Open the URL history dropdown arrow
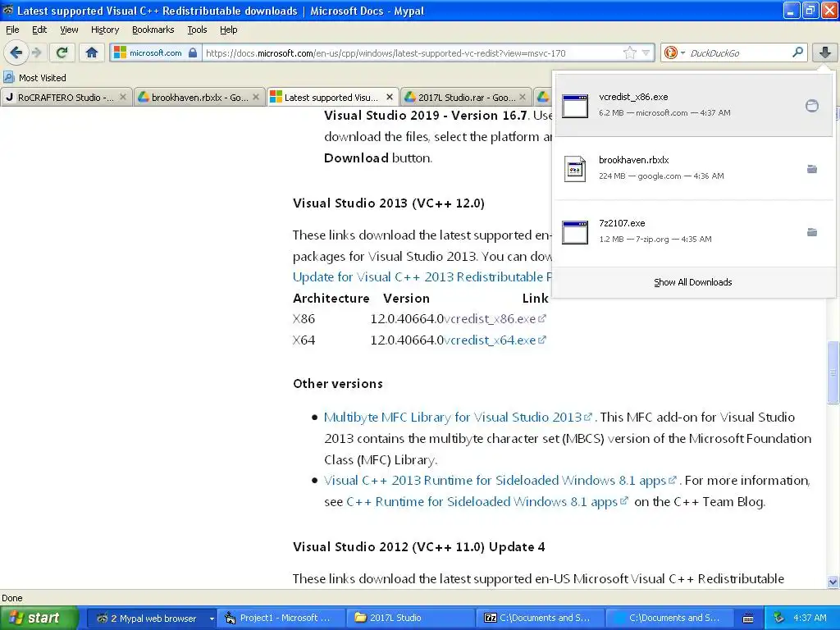This screenshot has height=630, width=840. [646, 52]
